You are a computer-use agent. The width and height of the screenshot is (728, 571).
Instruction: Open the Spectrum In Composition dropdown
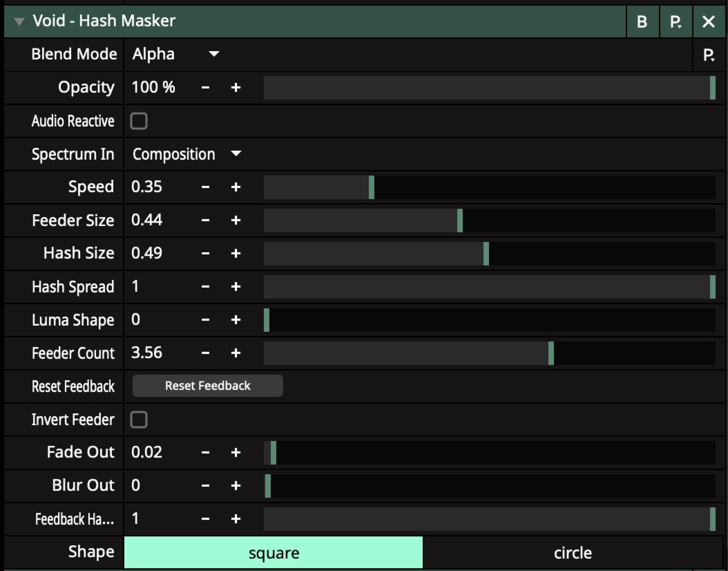[187, 154]
